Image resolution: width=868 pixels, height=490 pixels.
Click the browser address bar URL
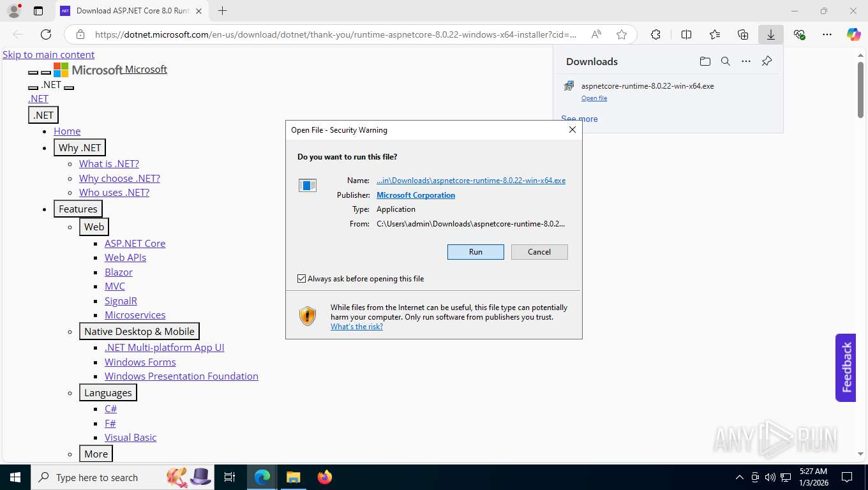click(336, 34)
